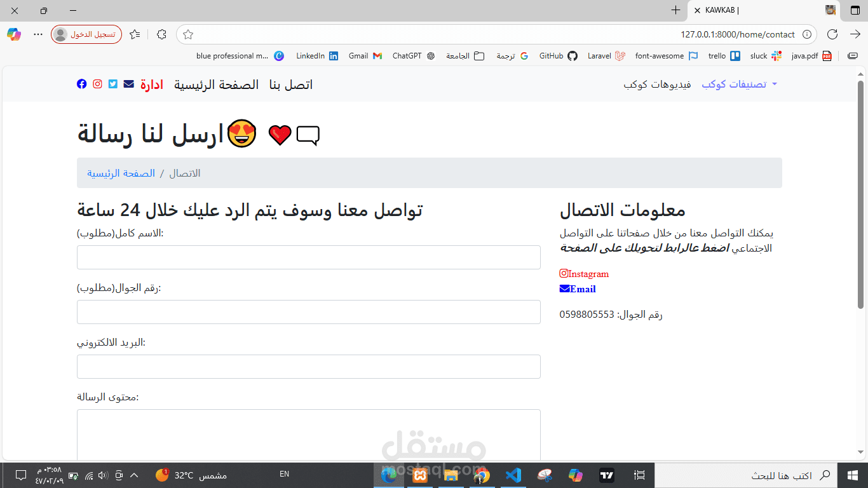Open the browser favorites list icon
Image resolution: width=868 pixels, height=488 pixels.
135,34
